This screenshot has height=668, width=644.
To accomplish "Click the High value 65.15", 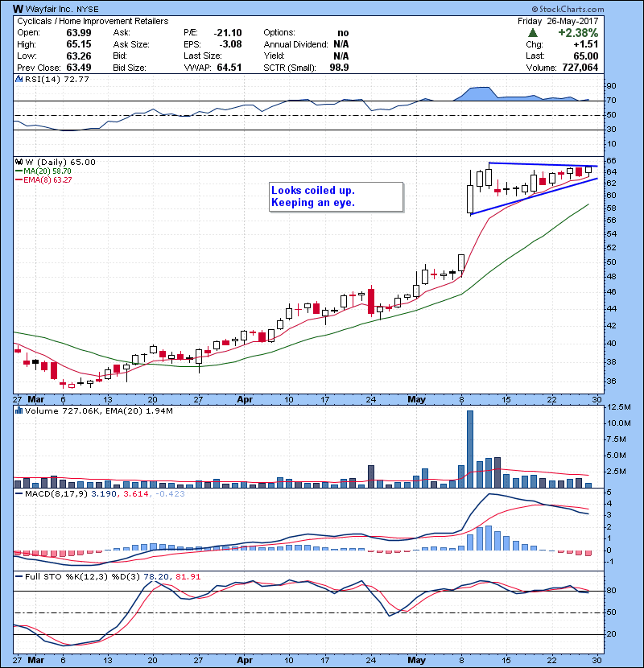I will [x=78, y=44].
